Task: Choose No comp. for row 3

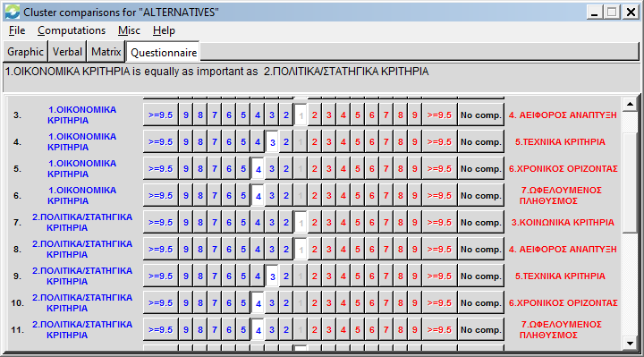Action: point(481,115)
